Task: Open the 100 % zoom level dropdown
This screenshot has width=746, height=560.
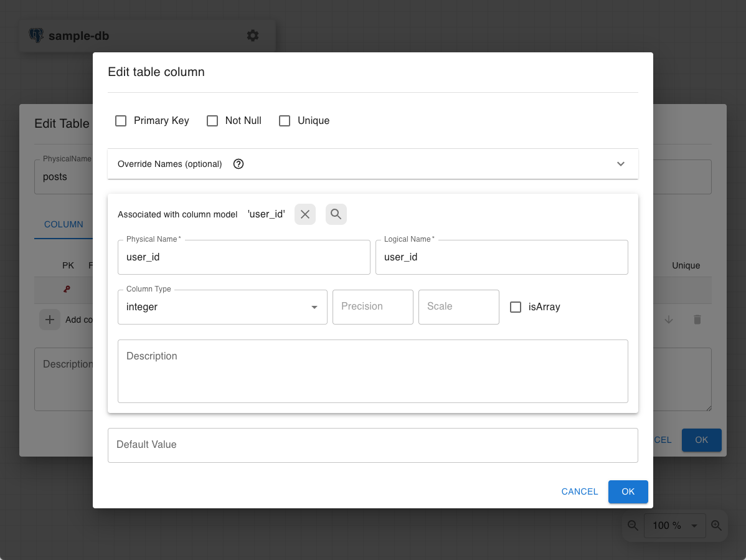Action: pyautogui.click(x=674, y=525)
